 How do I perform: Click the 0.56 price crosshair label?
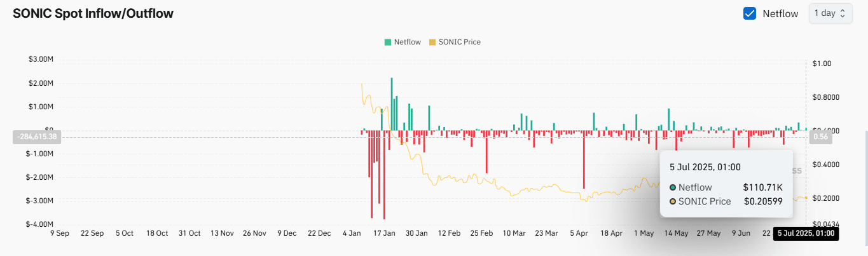coord(821,137)
